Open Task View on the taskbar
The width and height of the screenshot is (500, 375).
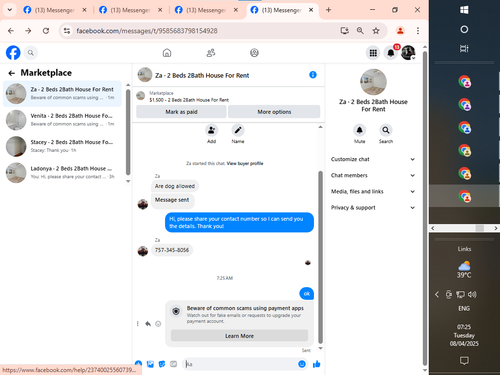coord(464,49)
